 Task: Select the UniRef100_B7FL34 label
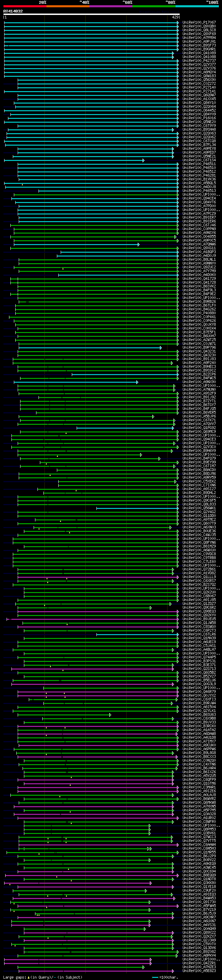(199, 145)
